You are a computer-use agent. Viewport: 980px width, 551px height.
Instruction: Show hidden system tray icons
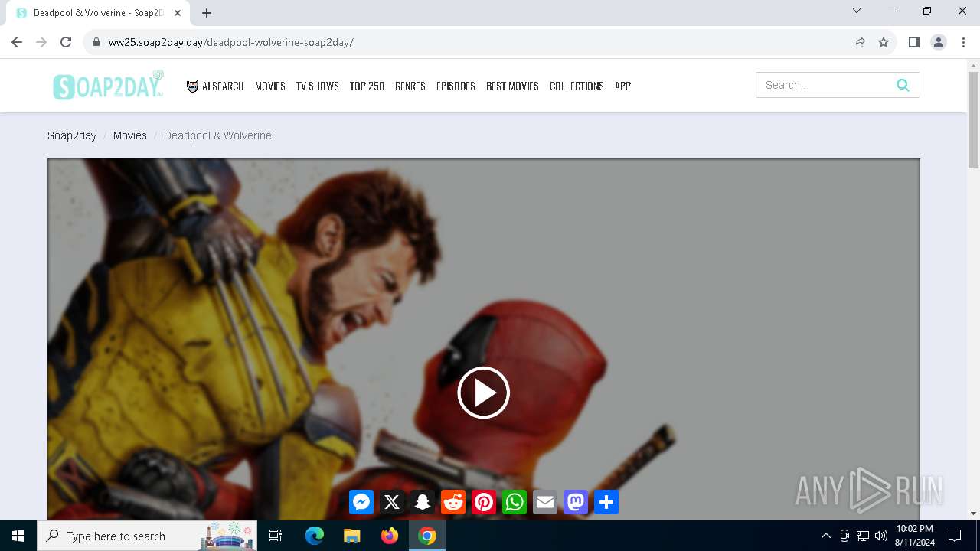[825, 536]
